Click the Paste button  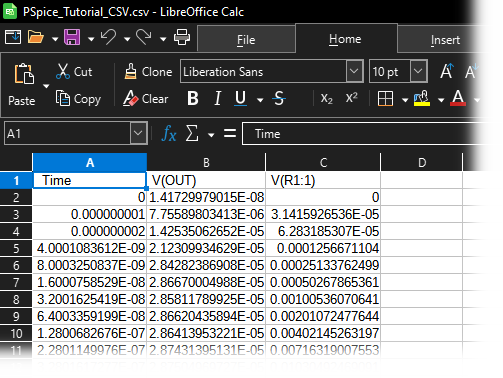pyautogui.click(x=23, y=85)
